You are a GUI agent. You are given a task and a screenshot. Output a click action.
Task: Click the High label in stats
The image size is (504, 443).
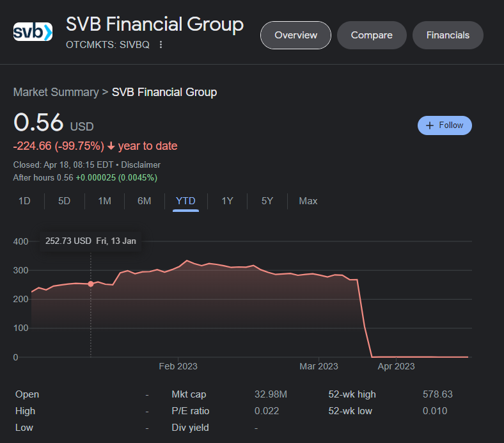coord(25,411)
